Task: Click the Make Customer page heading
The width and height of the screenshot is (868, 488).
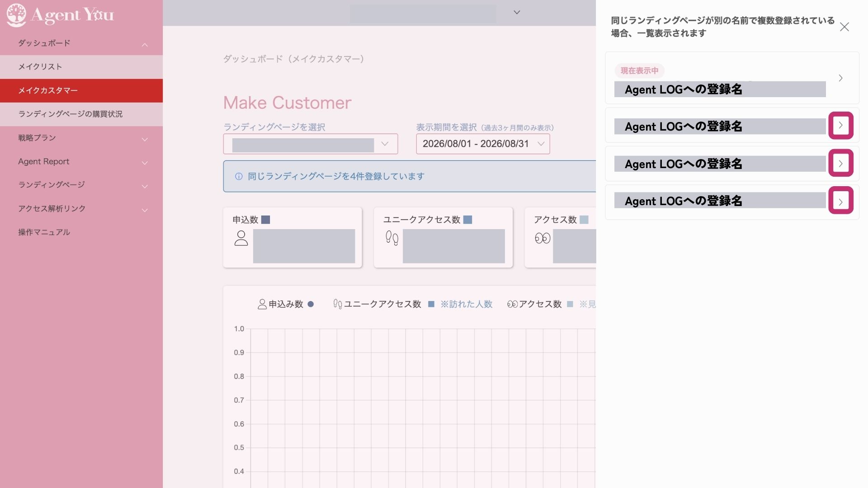Action: click(x=287, y=103)
